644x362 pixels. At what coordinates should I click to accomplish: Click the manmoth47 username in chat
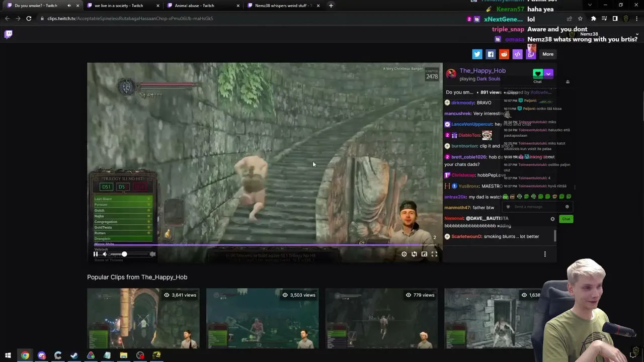(457, 207)
